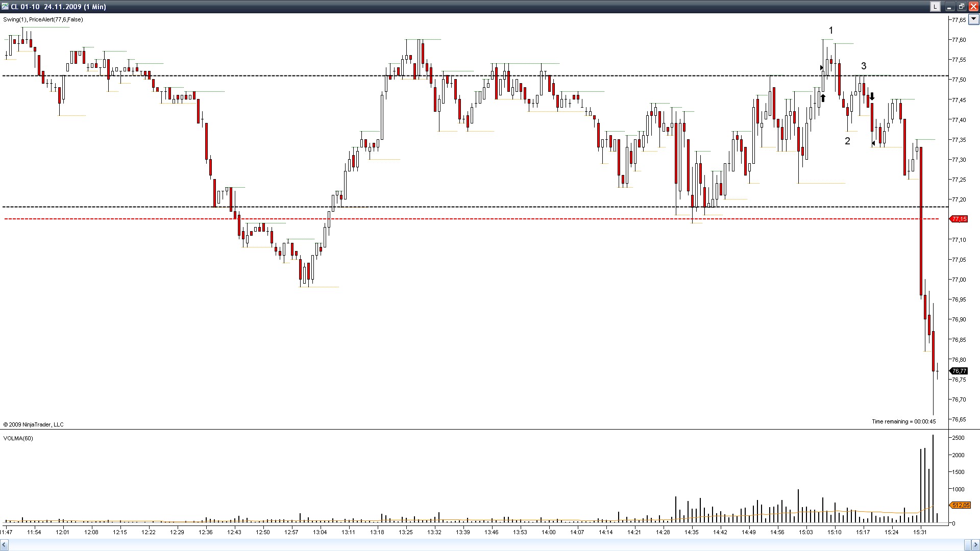This screenshot has height=551, width=980.
Task: Click the orange 512,05 VOLMA value marker
Action: tap(960, 505)
